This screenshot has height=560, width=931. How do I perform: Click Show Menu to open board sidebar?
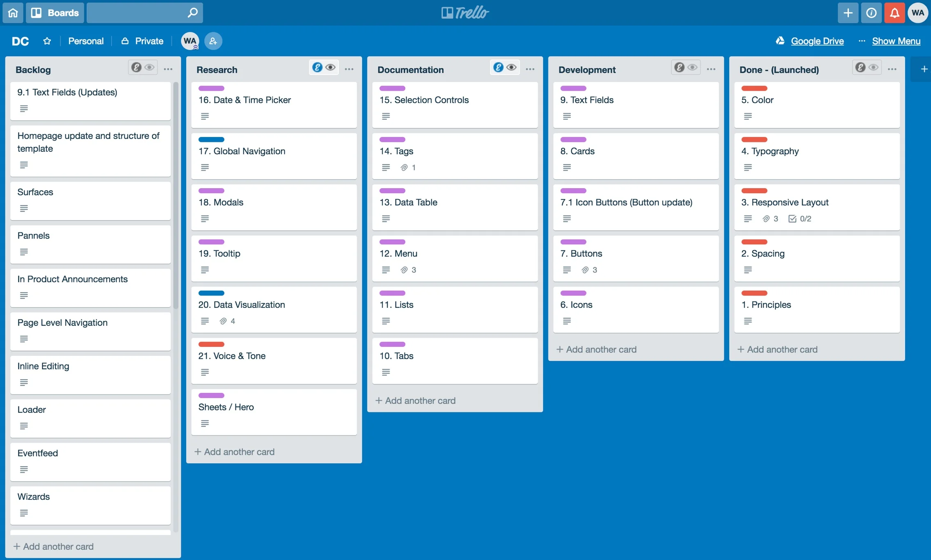897,41
